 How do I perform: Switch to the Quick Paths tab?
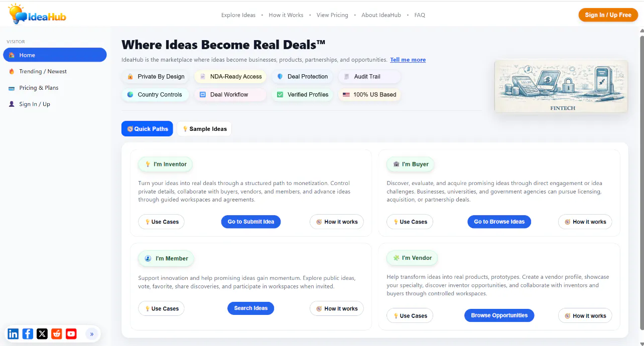147,129
